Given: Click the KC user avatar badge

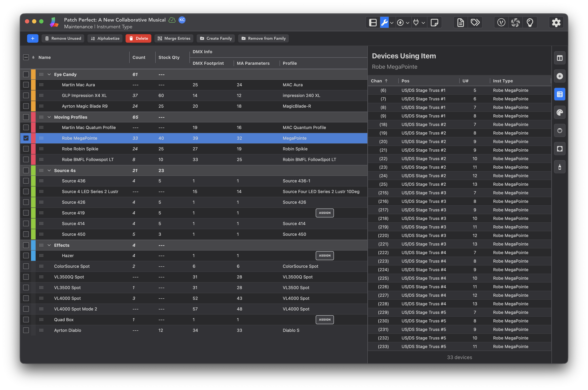Looking at the screenshot, I should pyautogui.click(x=182, y=20).
